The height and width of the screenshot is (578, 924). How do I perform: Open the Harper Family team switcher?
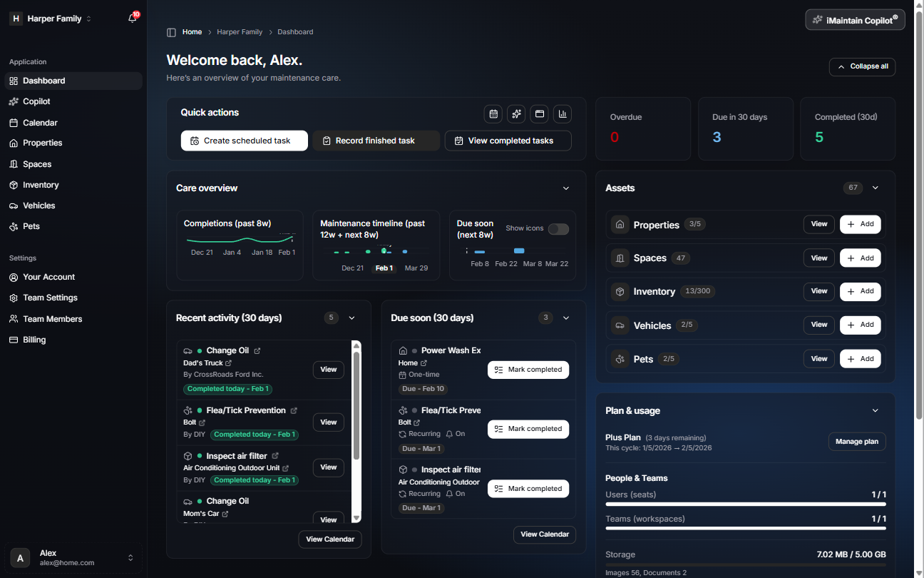click(x=53, y=18)
